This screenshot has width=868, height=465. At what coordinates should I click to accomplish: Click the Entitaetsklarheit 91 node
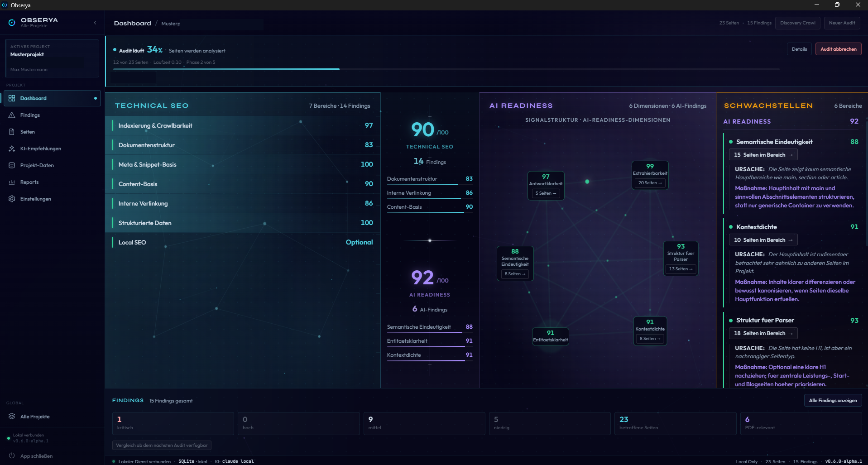click(x=550, y=336)
